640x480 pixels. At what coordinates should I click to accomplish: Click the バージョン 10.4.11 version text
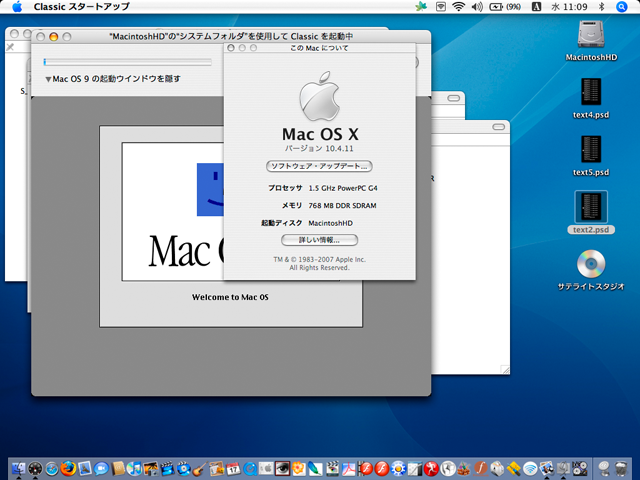[319, 149]
